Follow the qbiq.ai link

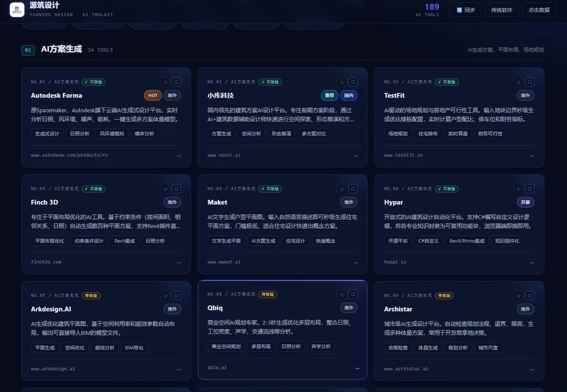click(217, 368)
